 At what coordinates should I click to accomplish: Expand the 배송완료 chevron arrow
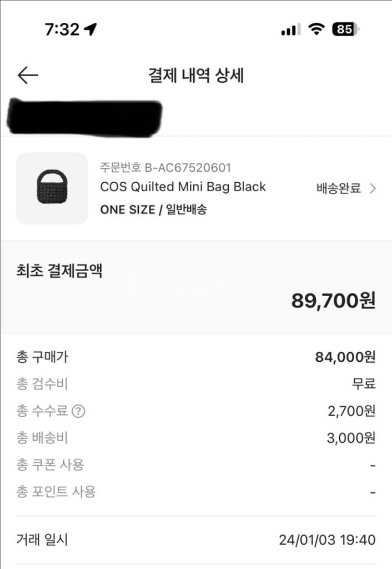click(x=373, y=188)
